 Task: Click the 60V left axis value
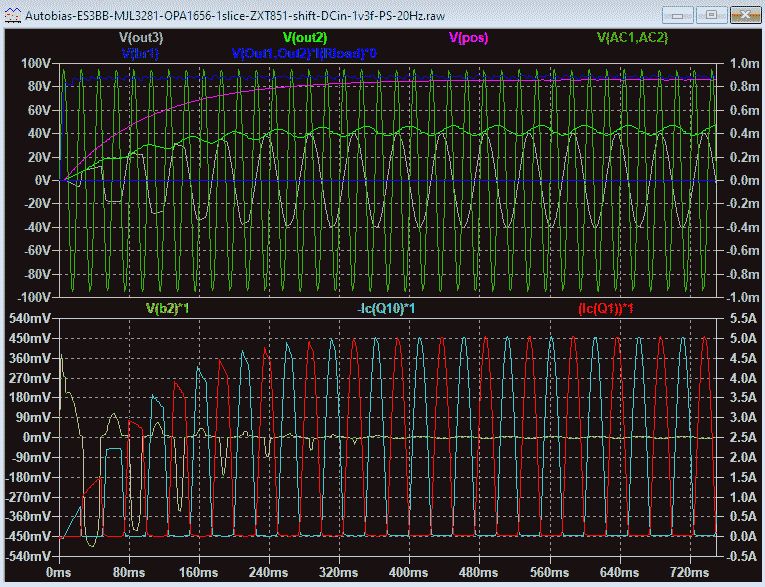[39, 110]
